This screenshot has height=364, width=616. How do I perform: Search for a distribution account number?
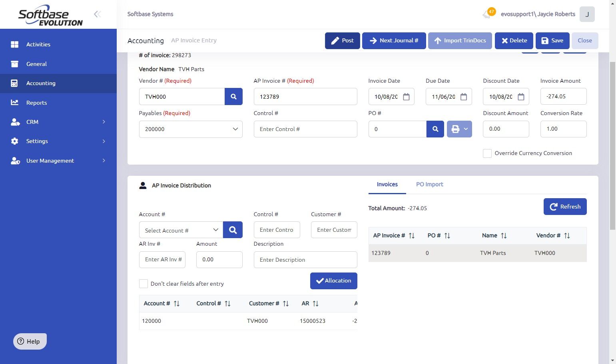tap(233, 230)
